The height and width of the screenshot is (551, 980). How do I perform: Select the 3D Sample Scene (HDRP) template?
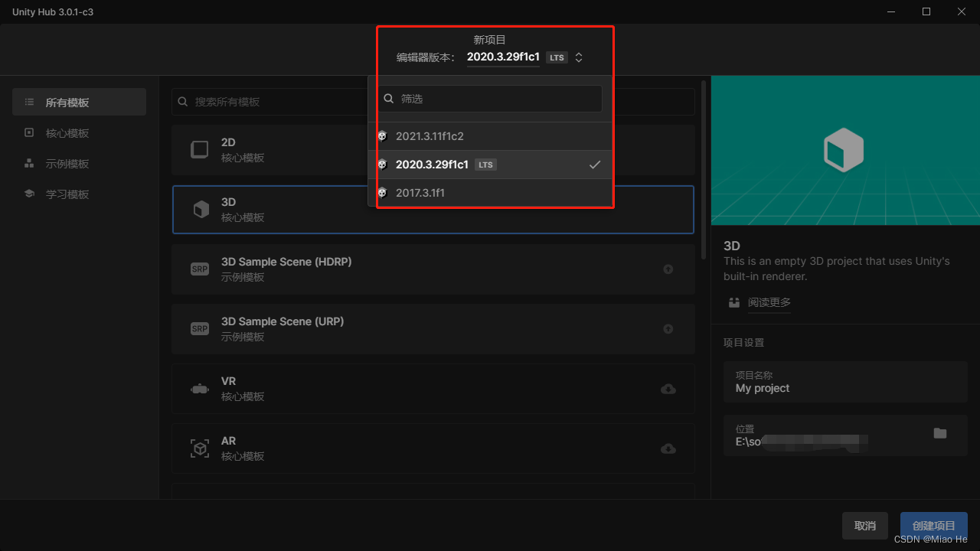433,269
